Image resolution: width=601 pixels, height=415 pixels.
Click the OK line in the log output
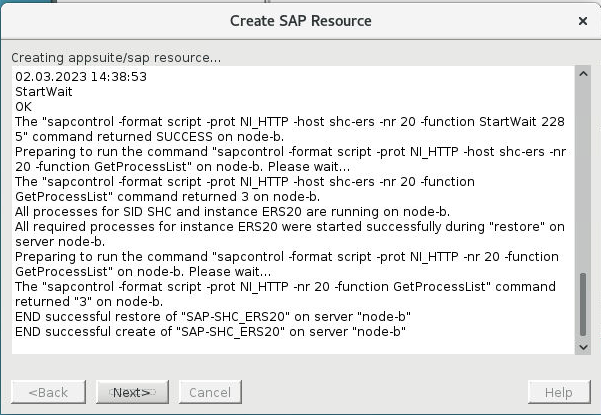point(25,105)
